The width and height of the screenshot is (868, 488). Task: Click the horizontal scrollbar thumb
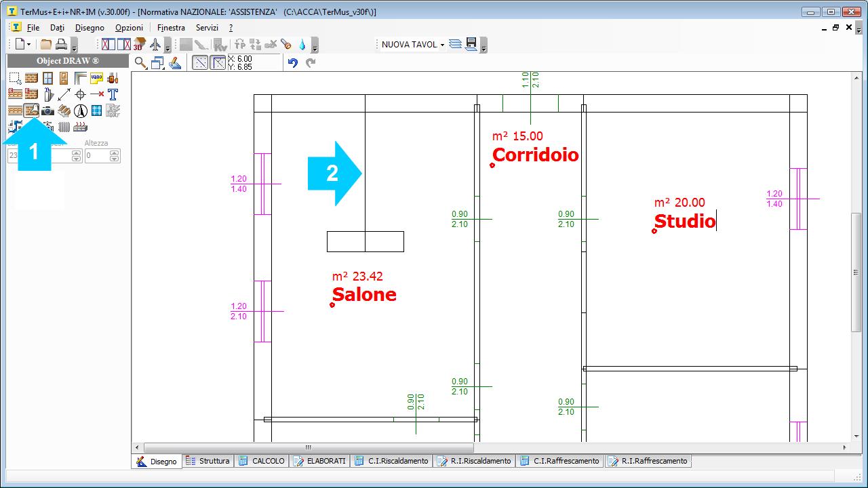click(x=309, y=447)
